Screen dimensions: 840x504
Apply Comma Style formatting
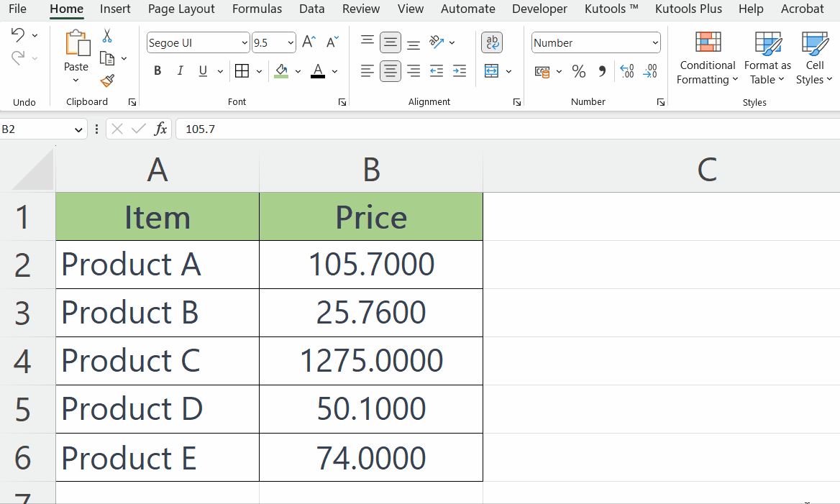(x=601, y=70)
